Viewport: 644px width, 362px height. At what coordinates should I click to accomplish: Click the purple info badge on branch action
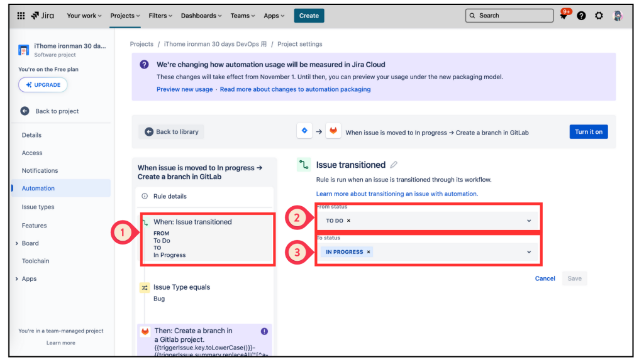click(264, 331)
